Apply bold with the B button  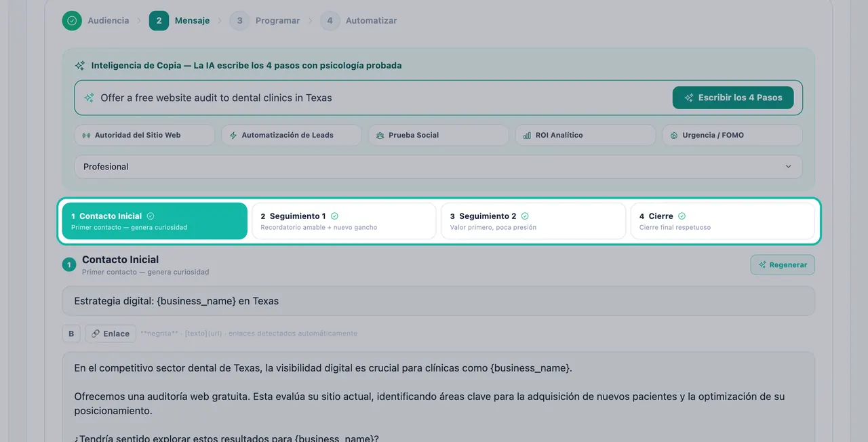pos(71,334)
